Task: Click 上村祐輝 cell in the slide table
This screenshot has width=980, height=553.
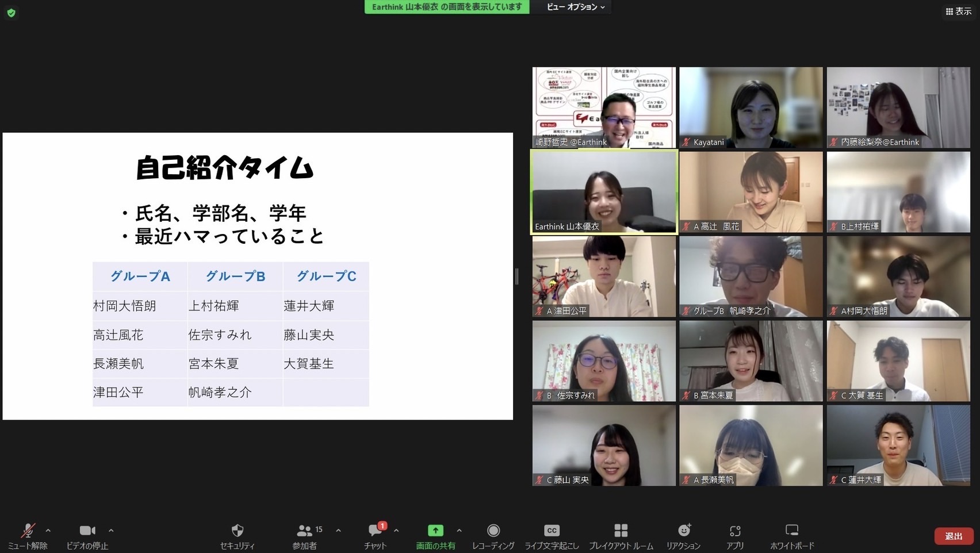Action: point(235,306)
